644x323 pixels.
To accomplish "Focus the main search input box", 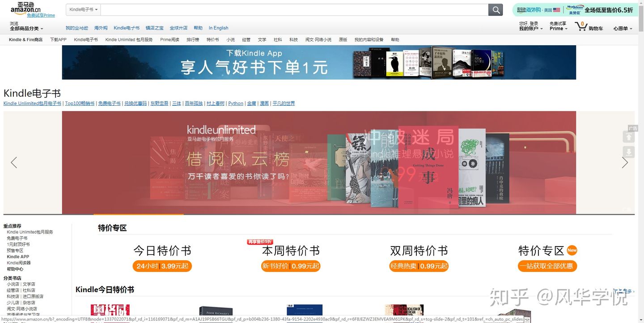I will (x=294, y=9).
